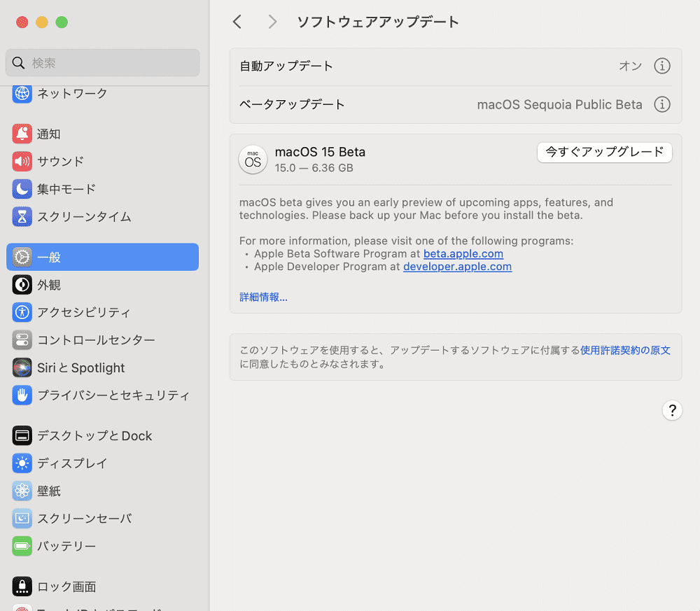Click the macOS Sequoia Public Beta value
This screenshot has height=611, width=700.
coord(560,104)
